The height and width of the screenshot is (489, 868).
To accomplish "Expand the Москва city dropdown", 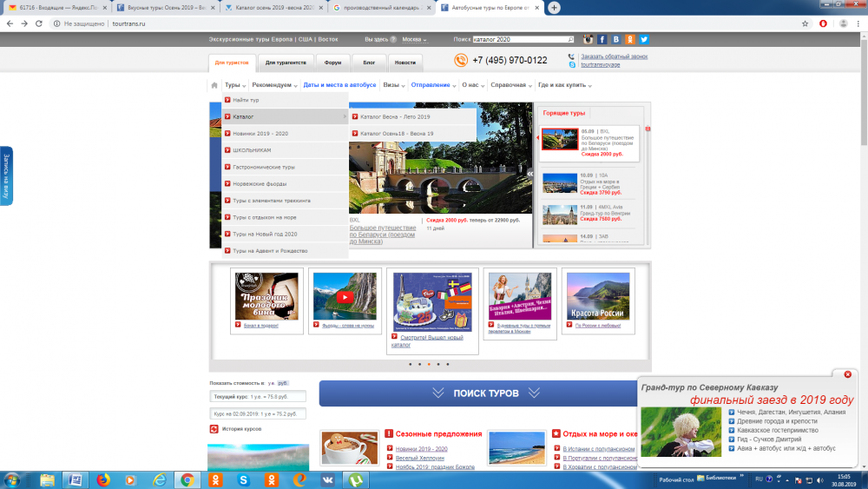I will coord(414,39).
